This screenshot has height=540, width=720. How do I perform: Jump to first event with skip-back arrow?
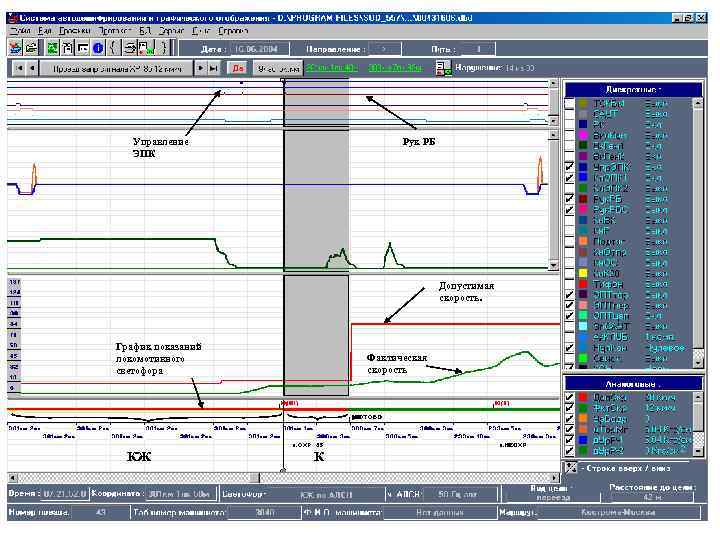coord(19,68)
